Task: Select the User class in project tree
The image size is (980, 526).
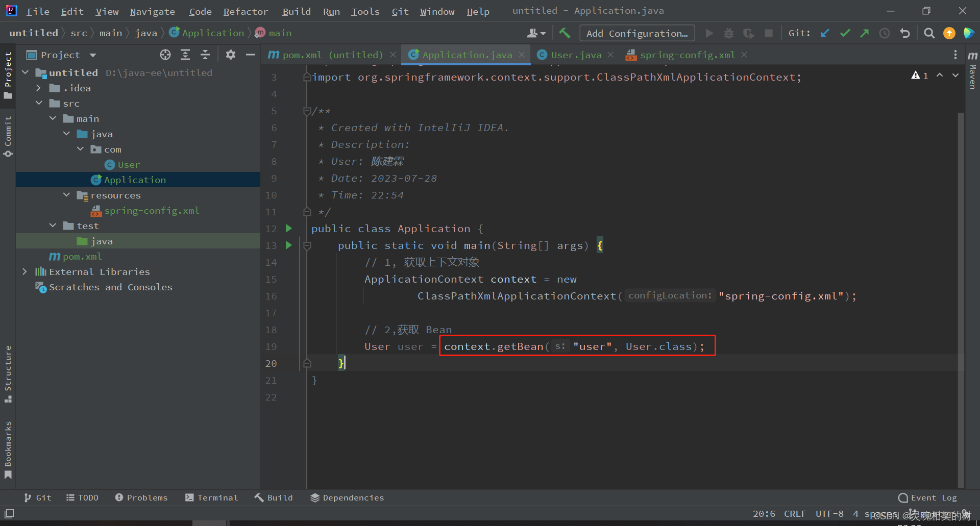Action: point(129,164)
